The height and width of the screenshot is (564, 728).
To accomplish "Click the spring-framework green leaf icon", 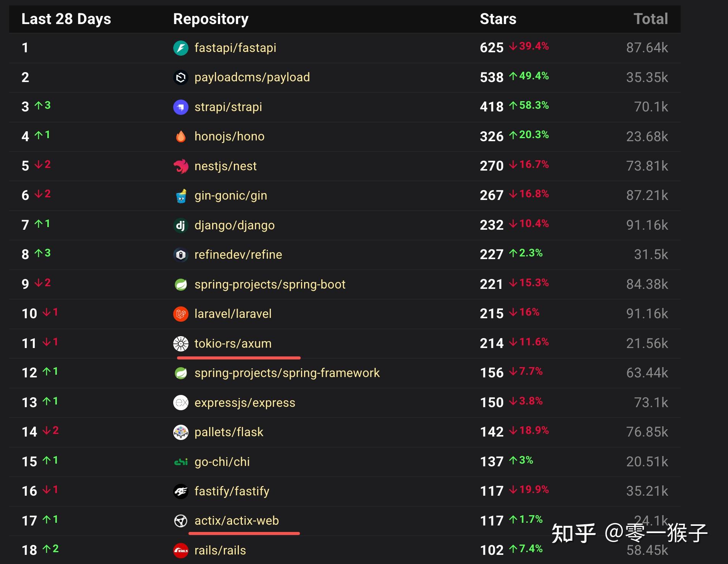I will (181, 373).
